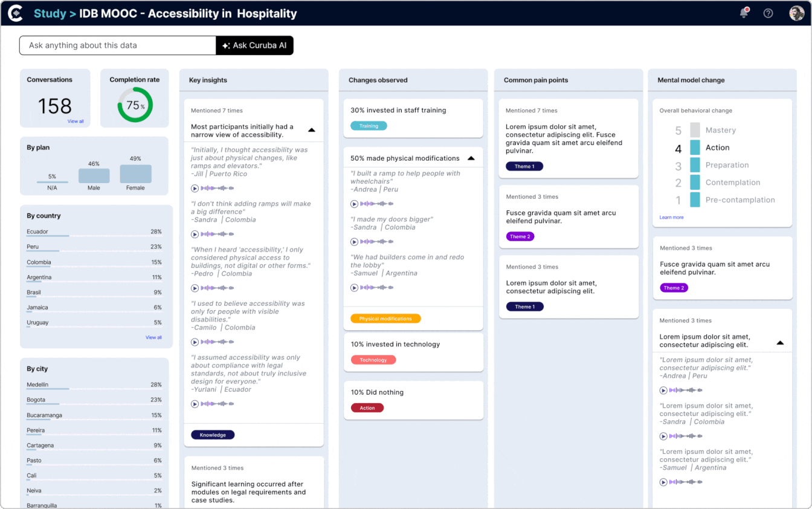Select the Cartagena row in By city
The height and width of the screenshot is (509, 812).
click(x=94, y=446)
